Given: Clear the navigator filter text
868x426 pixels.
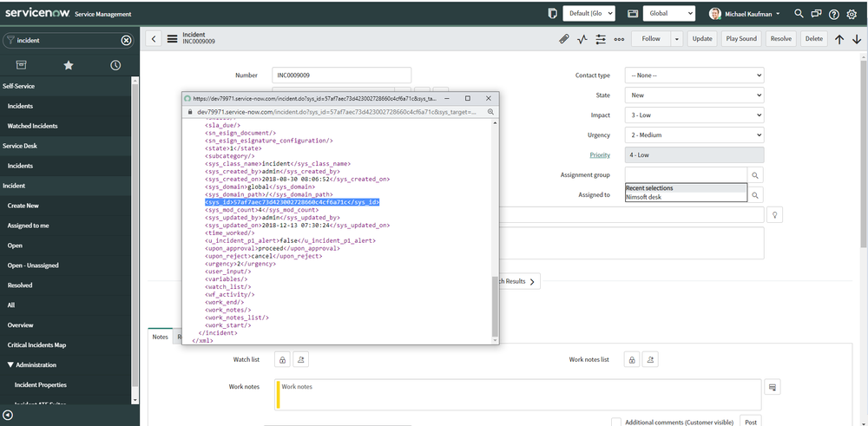Looking at the screenshot, I should [x=126, y=41].
